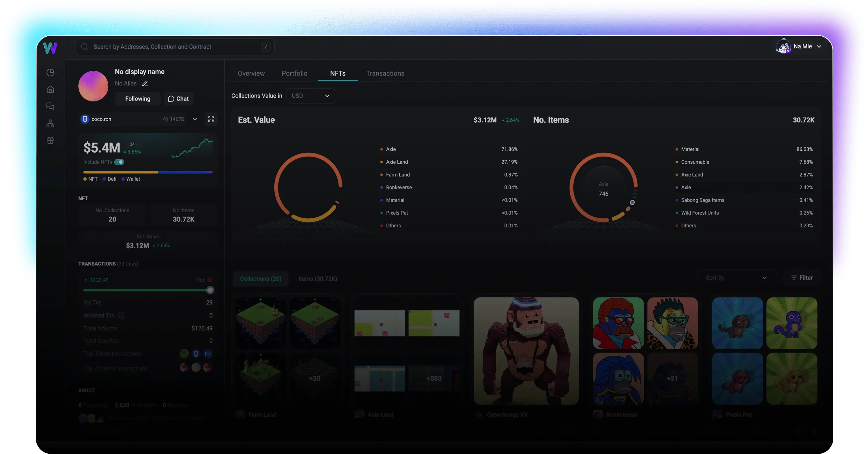This screenshot has height=454, width=868.
Task: Click the info icon beside Initiated Txs
Action: point(121,315)
